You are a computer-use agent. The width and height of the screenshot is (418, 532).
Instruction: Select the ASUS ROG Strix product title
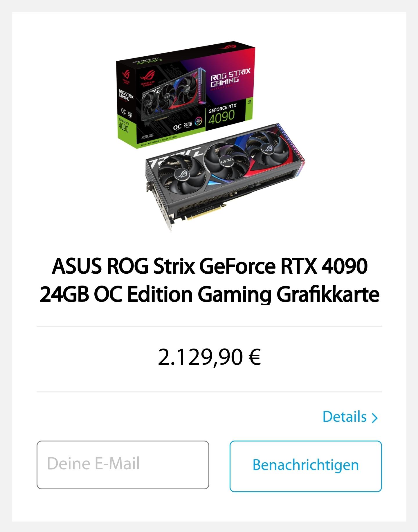tap(209, 280)
